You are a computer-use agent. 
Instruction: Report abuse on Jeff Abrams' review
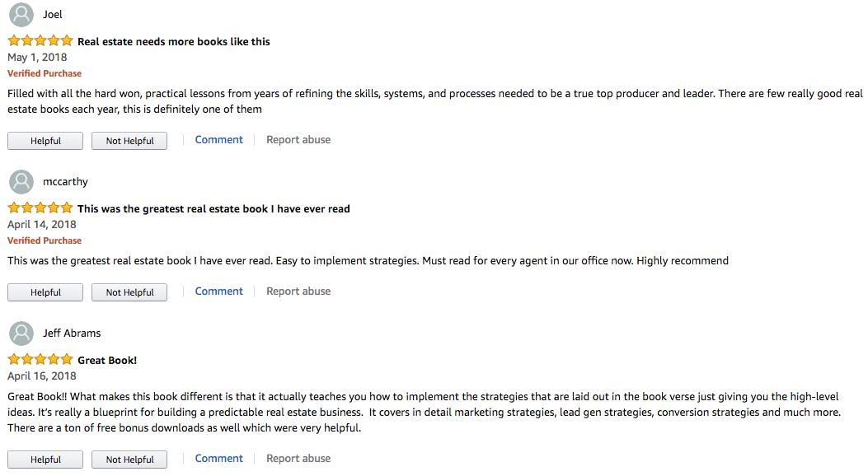(x=298, y=459)
